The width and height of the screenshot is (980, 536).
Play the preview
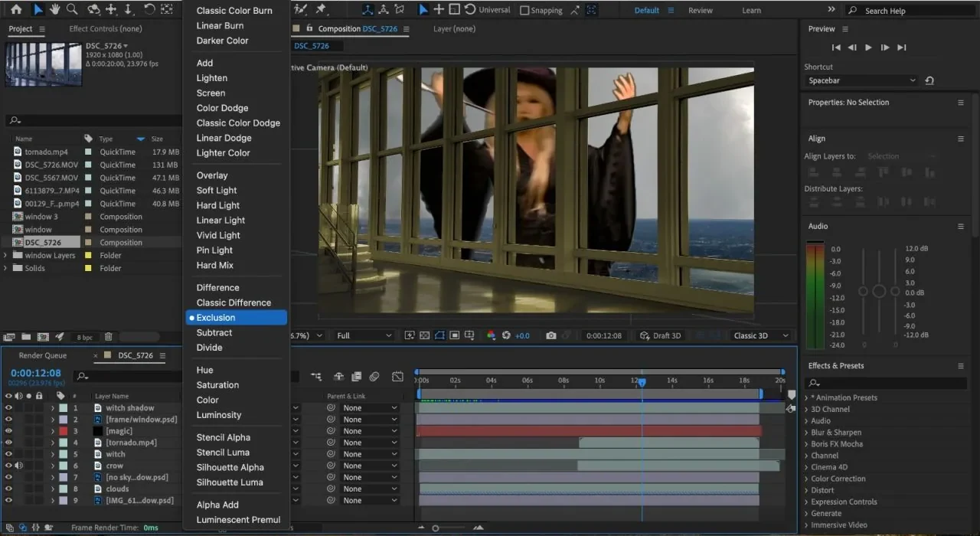868,47
